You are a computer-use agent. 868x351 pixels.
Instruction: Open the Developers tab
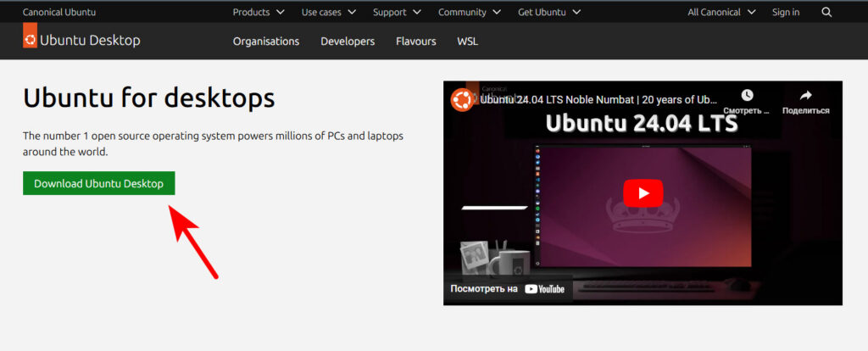coord(348,42)
